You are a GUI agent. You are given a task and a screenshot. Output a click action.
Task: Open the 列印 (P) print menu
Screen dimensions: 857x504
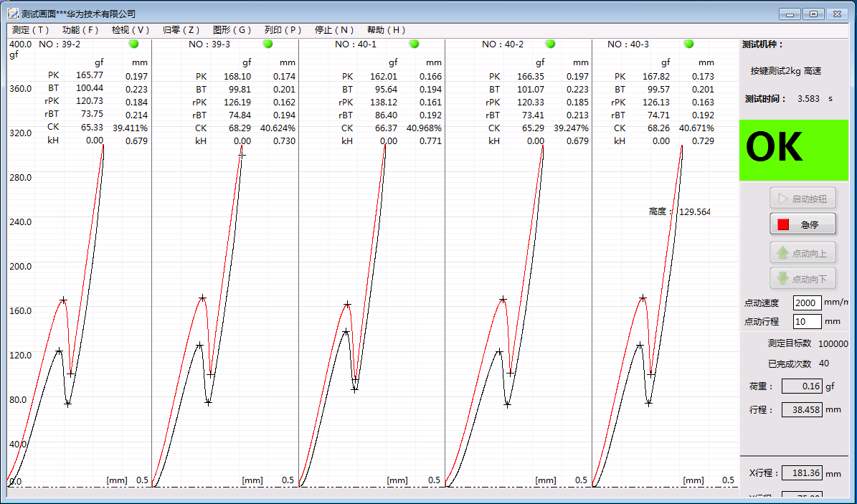(x=283, y=30)
